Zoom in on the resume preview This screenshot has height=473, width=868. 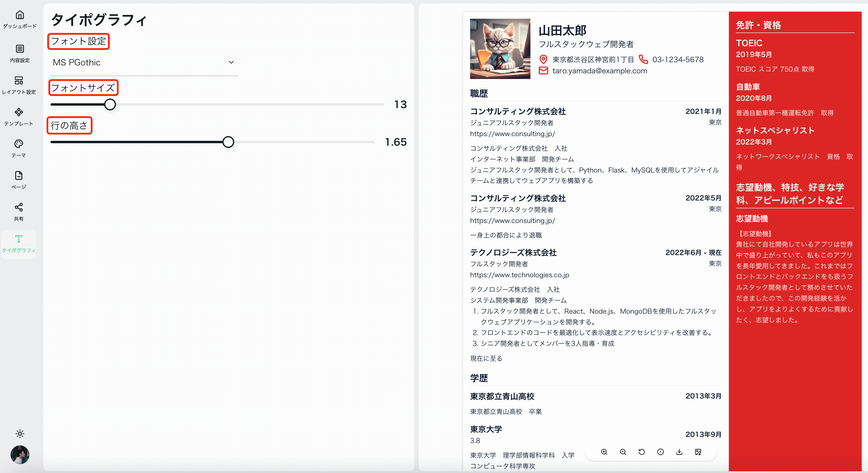(604, 452)
